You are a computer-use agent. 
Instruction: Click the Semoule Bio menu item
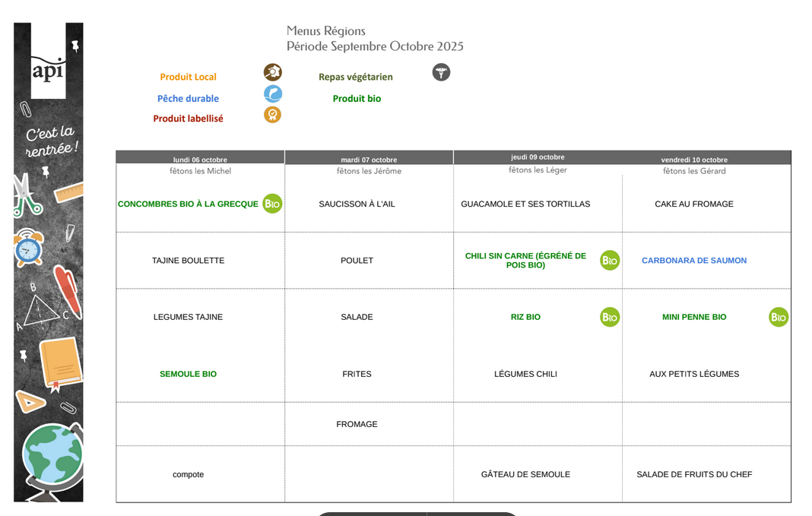188,374
